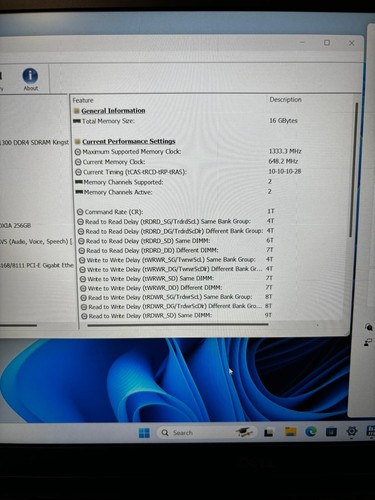This screenshot has width=375, height=500.
Task: Click the horizontal scrollbar under the details list
Action: tap(178, 325)
